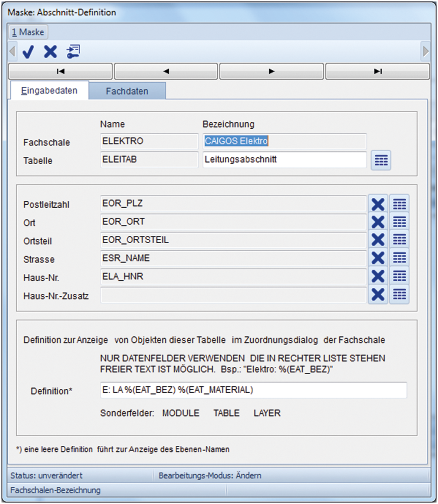Go to the previous record
Image resolution: width=438 pixels, height=504 pixels.
[166, 71]
